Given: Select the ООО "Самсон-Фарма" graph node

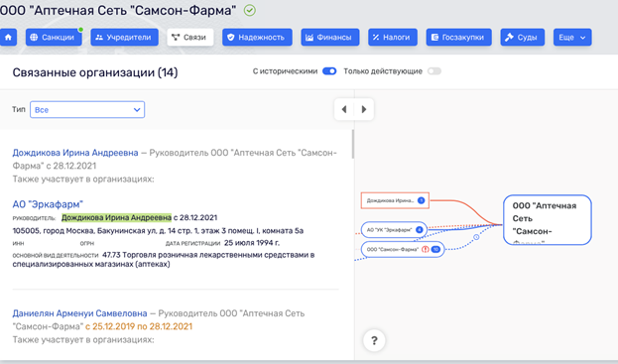Looking at the screenshot, I should [x=403, y=249].
